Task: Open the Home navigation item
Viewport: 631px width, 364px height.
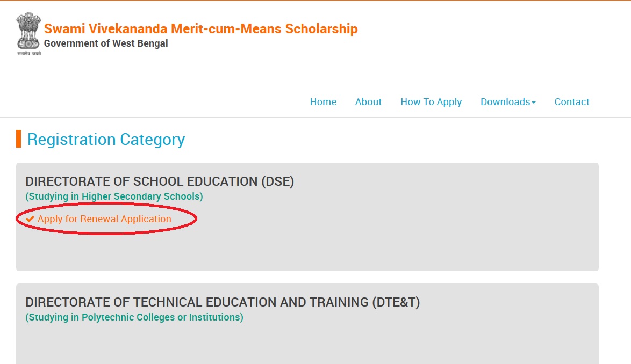Action: (323, 102)
